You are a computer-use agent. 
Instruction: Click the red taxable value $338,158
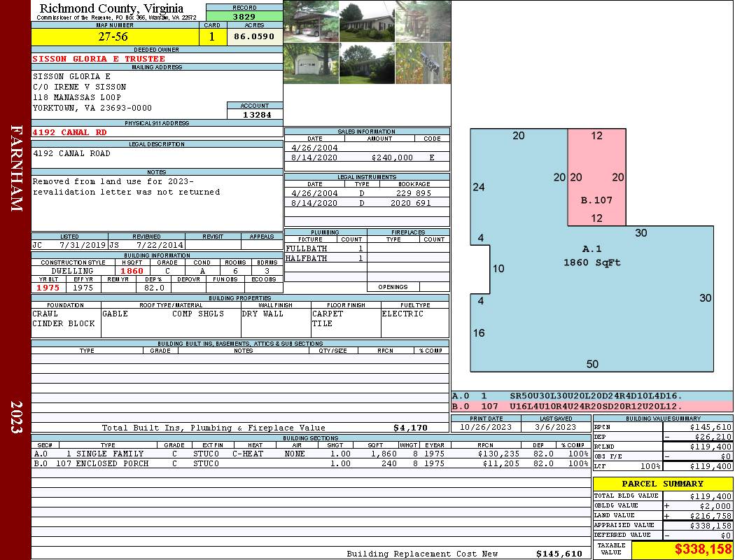click(x=703, y=549)
